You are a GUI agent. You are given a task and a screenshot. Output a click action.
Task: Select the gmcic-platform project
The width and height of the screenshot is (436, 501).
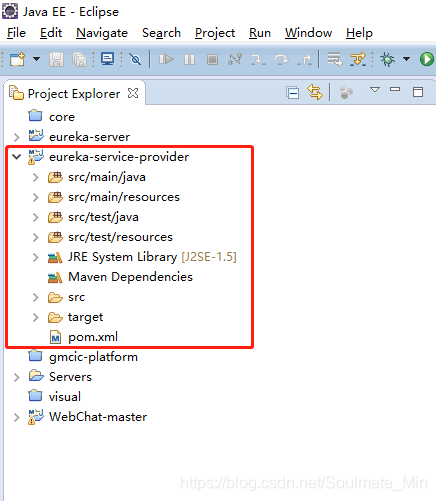(x=93, y=357)
